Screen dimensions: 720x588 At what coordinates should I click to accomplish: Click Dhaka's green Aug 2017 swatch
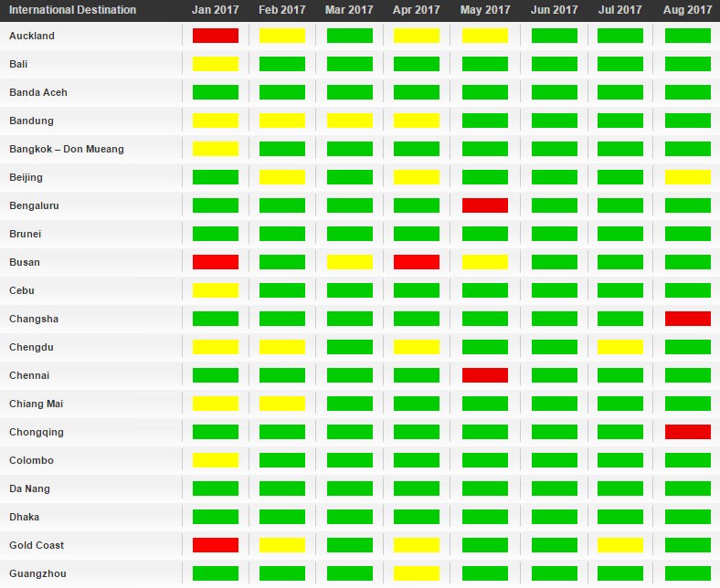(687, 517)
